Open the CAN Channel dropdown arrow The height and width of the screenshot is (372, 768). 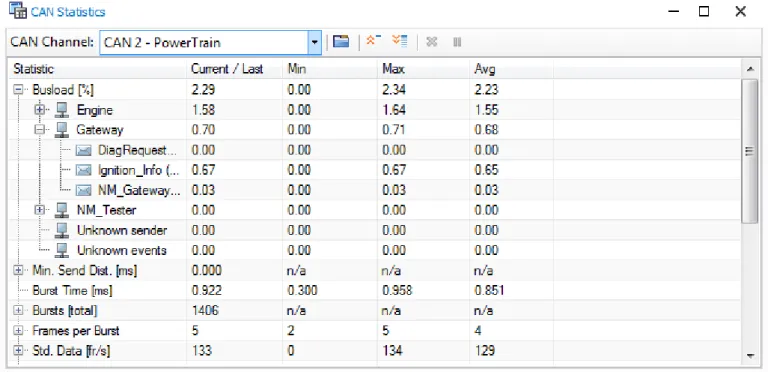(x=314, y=43)
